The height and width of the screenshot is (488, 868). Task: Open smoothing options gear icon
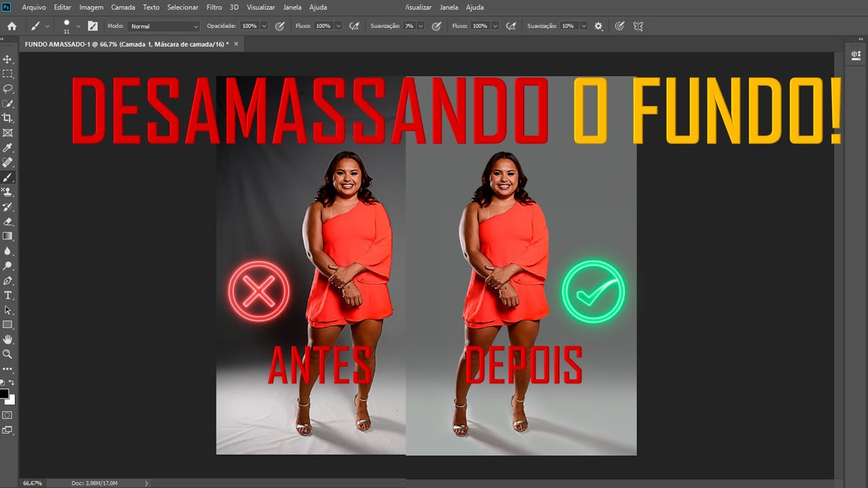(598, 26)
